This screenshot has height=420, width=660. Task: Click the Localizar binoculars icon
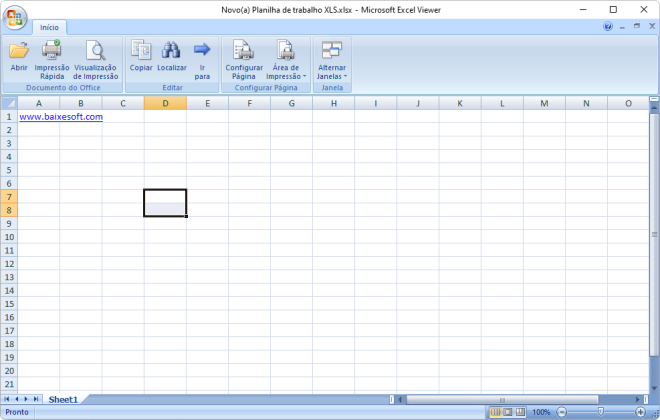click(171, 50)
